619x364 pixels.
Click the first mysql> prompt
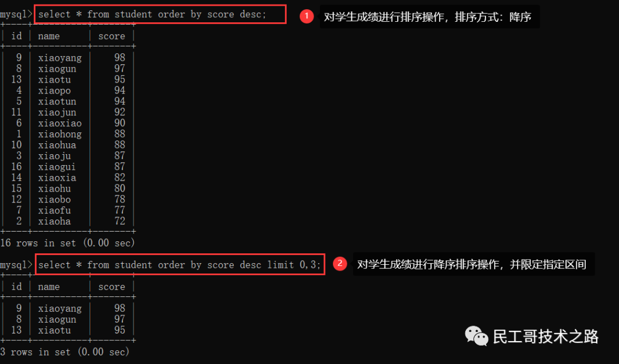(x=16, y=14)
